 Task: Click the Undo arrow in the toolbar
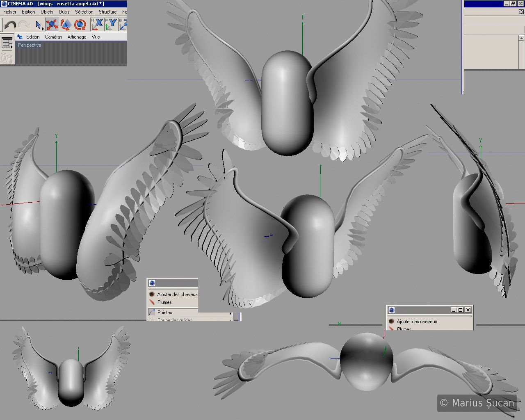(10, 25)
